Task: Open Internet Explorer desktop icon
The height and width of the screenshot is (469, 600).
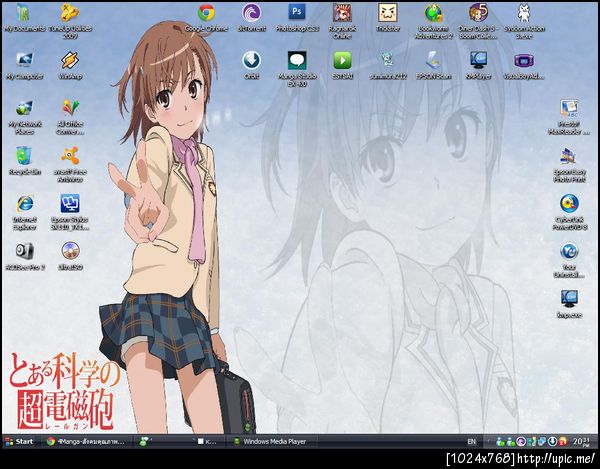Action: (24, 213)
